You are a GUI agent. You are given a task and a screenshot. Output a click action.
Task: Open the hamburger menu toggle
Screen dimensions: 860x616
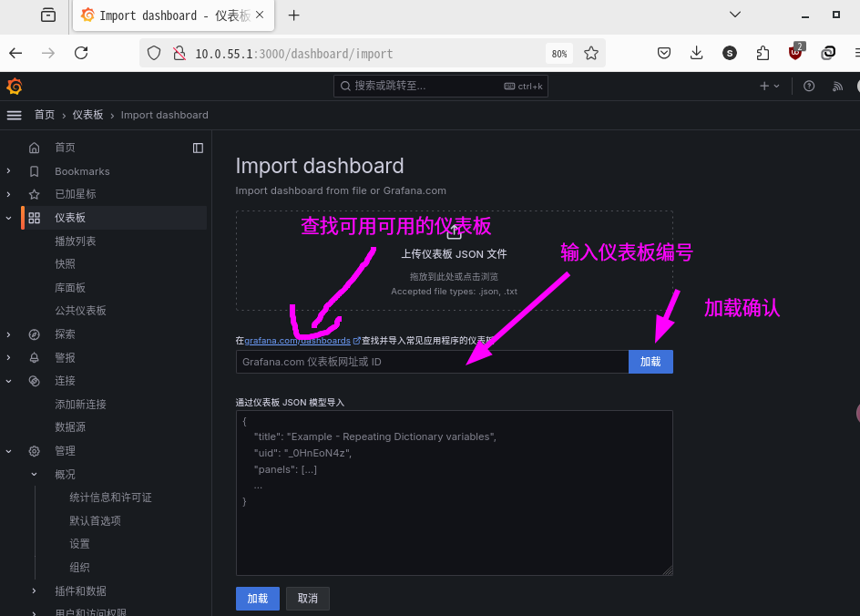point(15,115)
